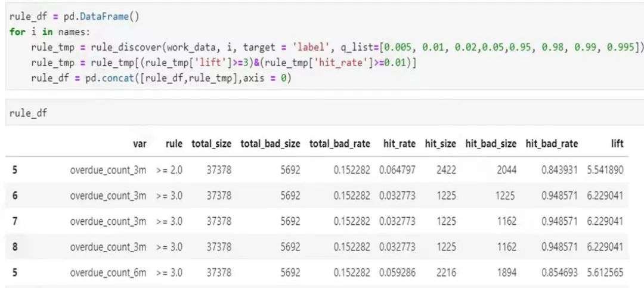
Task: Click the total_bad_rate column header
Action: click(340, 144)
